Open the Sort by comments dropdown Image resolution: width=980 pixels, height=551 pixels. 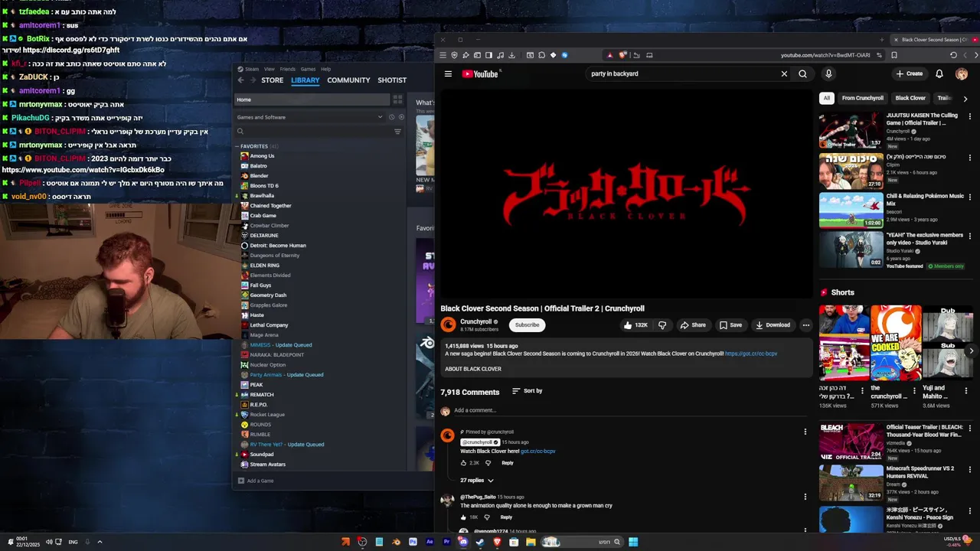(527, 391)
